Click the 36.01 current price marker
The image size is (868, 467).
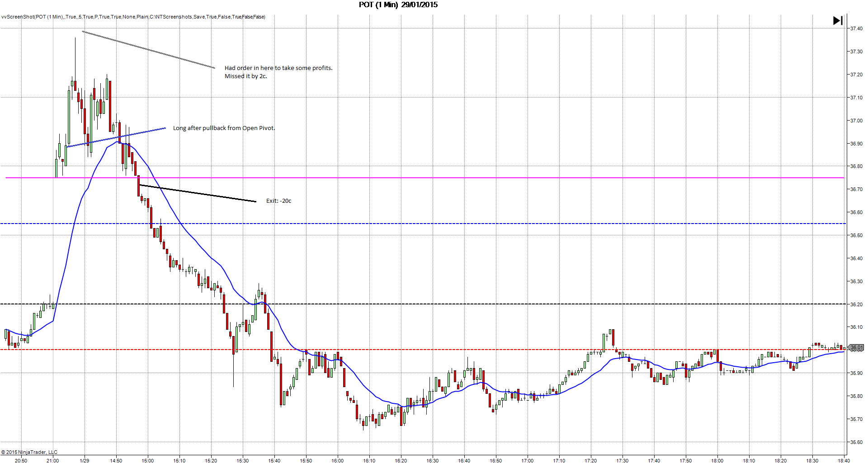pyautogui.click(x=856, y=348)
